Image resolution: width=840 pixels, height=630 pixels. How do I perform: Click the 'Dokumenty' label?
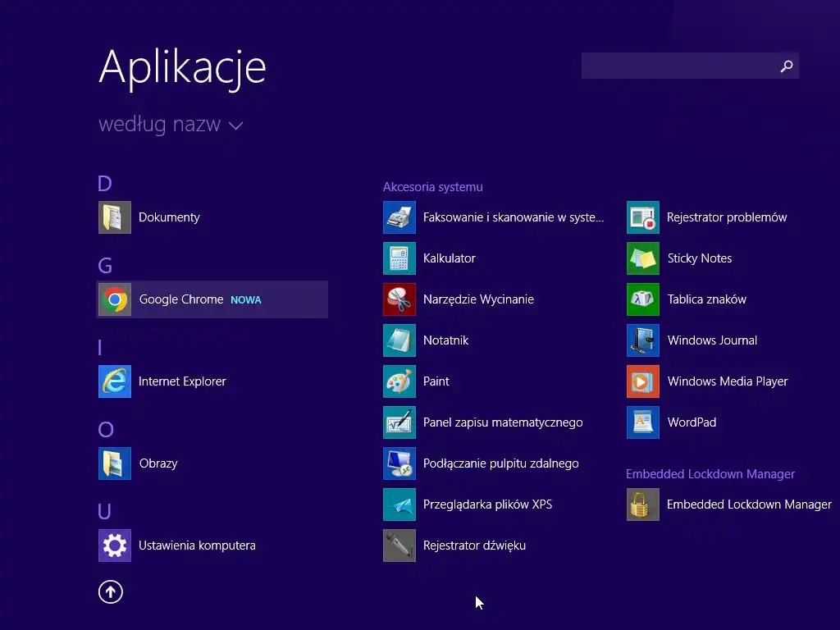pos(169,217)
